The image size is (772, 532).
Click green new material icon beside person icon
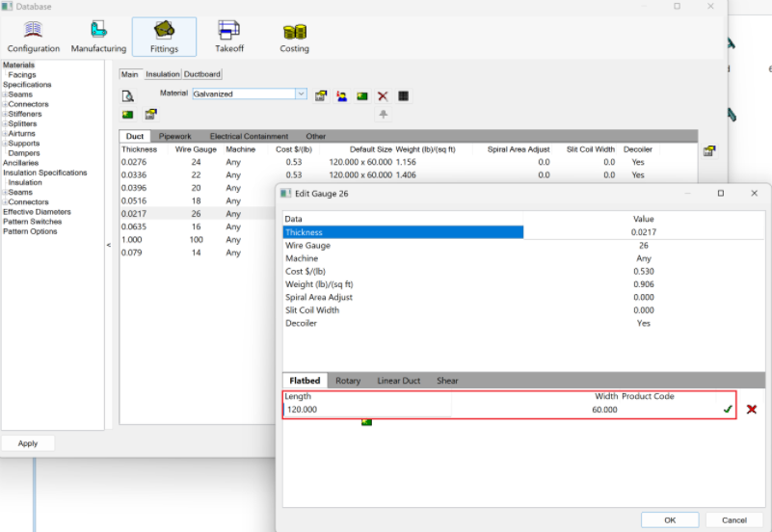pos(362,96)
